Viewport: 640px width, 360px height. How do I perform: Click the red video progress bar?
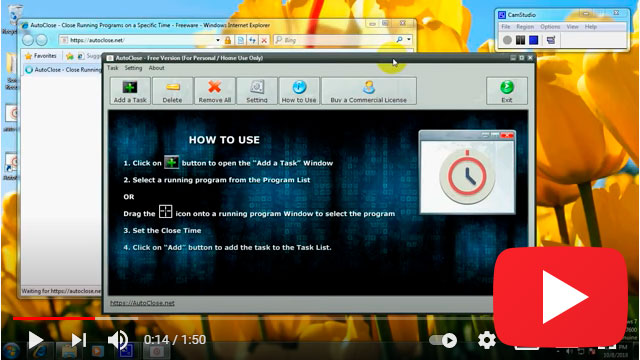(x=54, y=318)
